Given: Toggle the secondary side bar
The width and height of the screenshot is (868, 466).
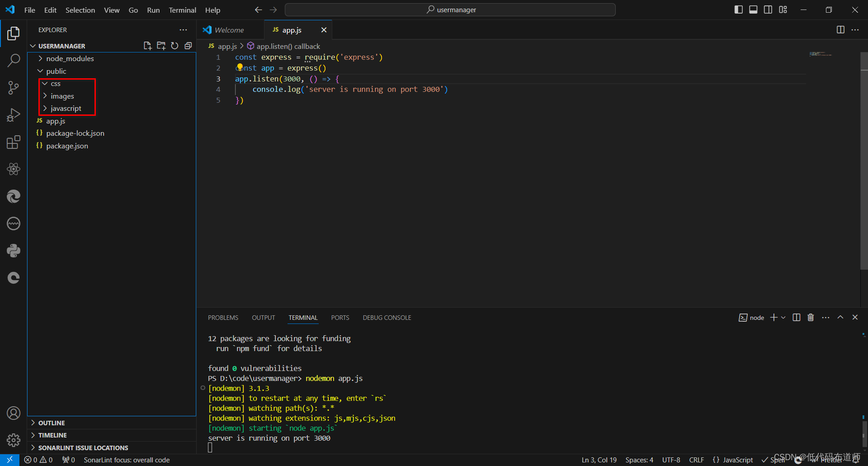Looking at the screenshot, I should coord(768,10).
